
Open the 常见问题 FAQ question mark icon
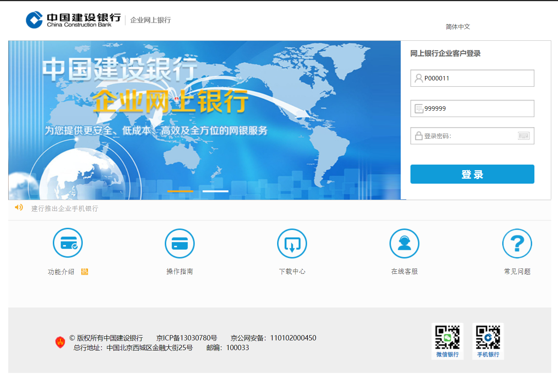coord(517,243)
